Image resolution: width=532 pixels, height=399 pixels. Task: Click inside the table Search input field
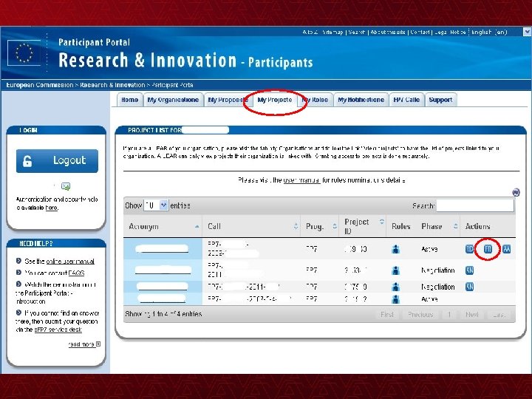475,205
